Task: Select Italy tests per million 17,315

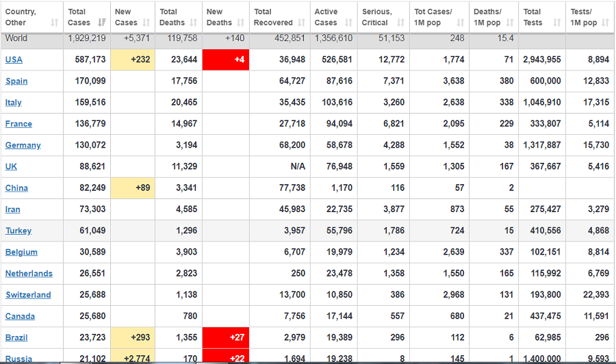Action: tap(596, 103)
